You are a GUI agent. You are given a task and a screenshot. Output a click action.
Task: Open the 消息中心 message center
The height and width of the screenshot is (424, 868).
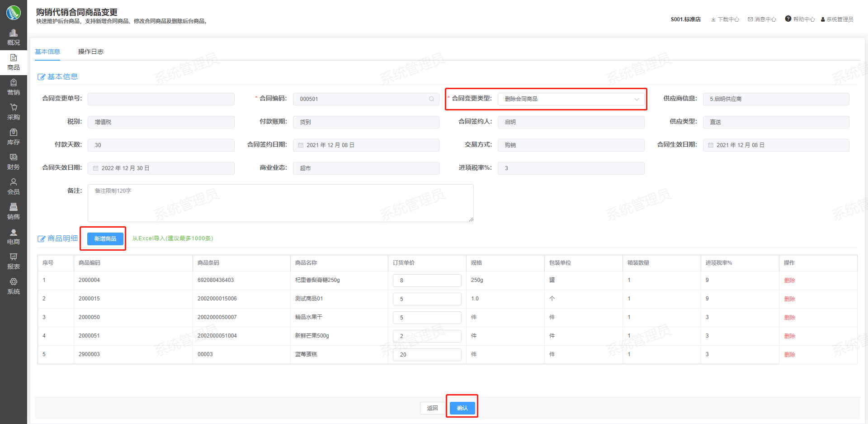click(762, 19)
